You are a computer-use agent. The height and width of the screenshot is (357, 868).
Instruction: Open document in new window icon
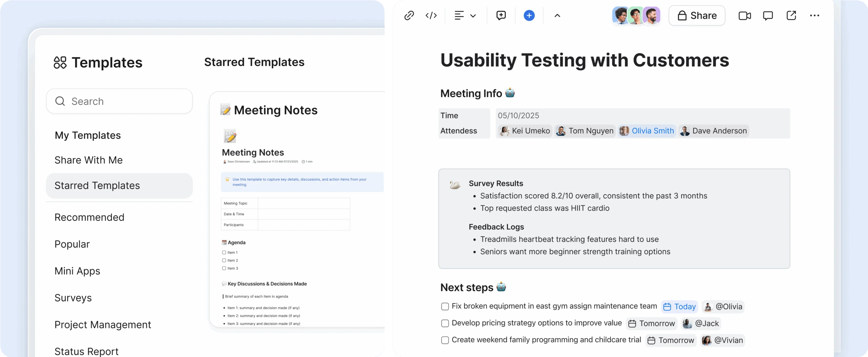pos(791,16)
